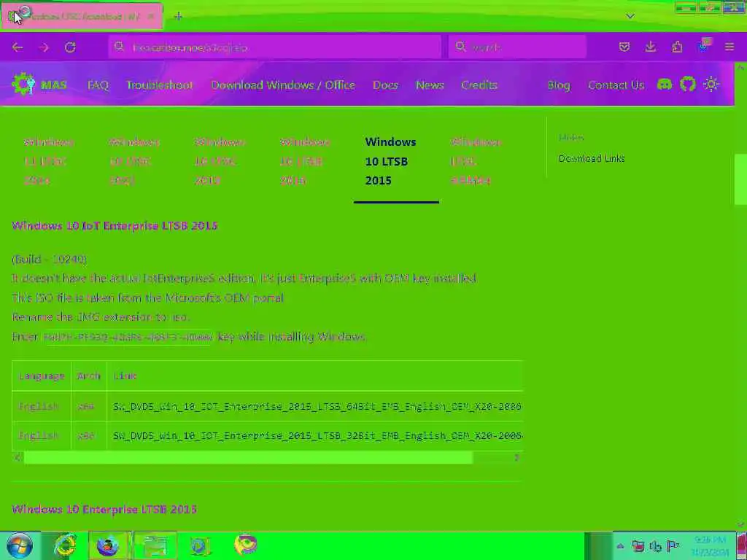Screen dimensions: 747x560
Task: Open the file explorer taskbar button
Action: 155,545
